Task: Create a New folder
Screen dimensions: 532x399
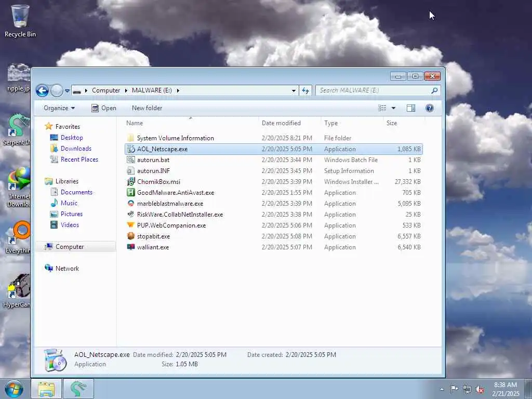Action: [147, 108]
